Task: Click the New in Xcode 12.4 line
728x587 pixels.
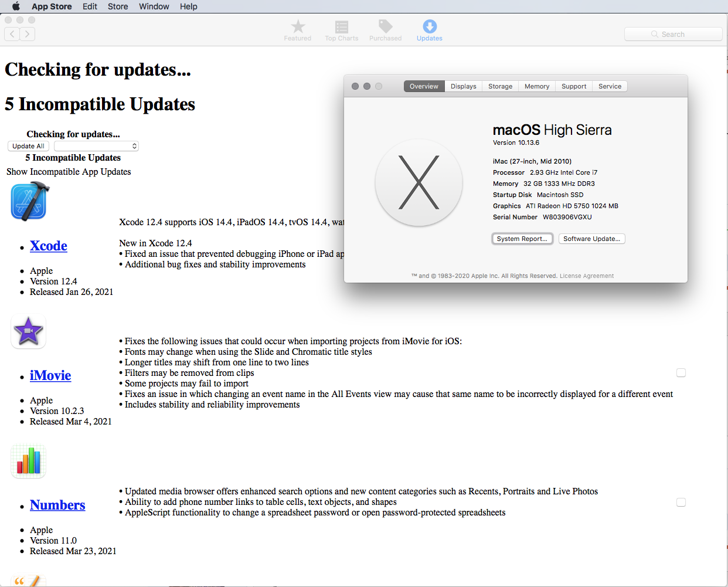Action: tap(155, 243)
